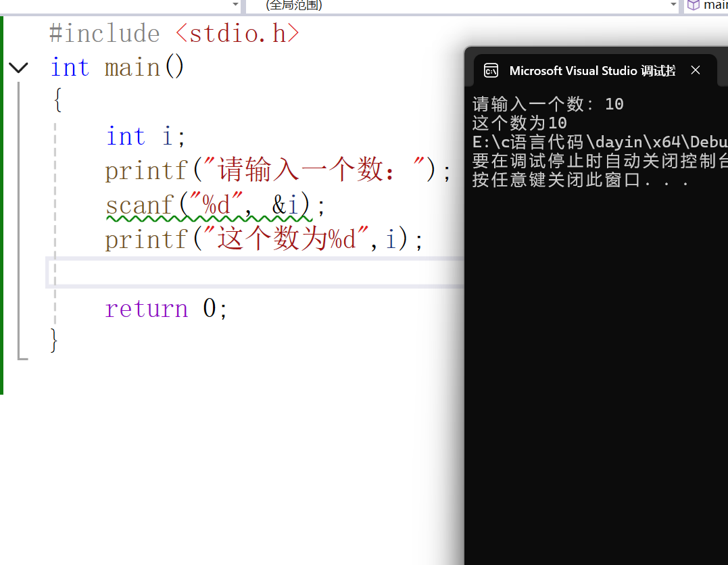
Task: Click the 'return 0;' statement
Action: (166, 308)
